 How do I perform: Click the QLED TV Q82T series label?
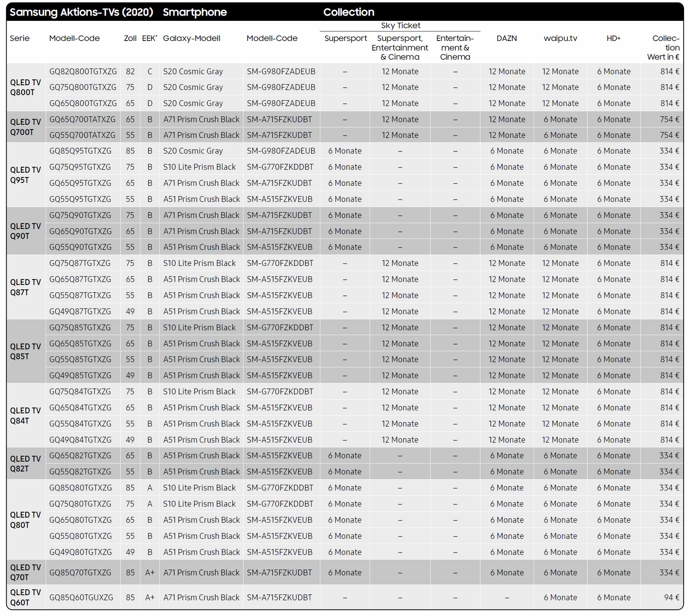25,463
